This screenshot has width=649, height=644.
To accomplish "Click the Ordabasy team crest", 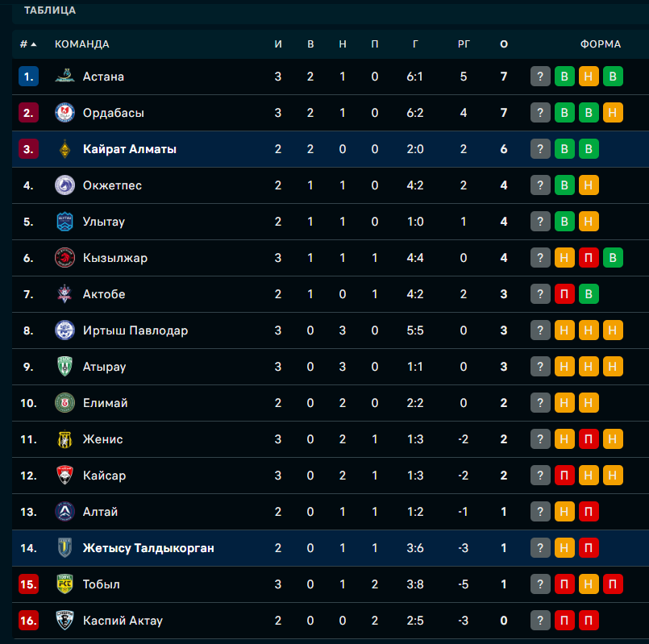I will pyautogui.click(x=64, y=113).
